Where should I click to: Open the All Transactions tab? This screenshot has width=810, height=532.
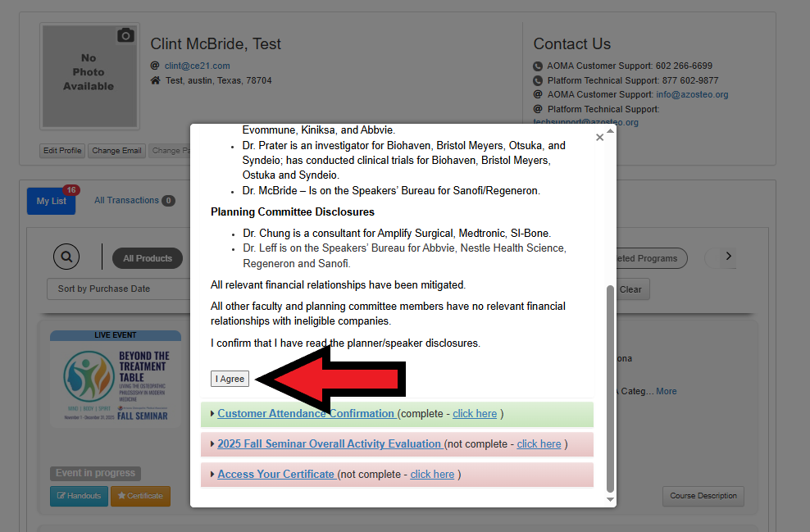click(126, 201)
